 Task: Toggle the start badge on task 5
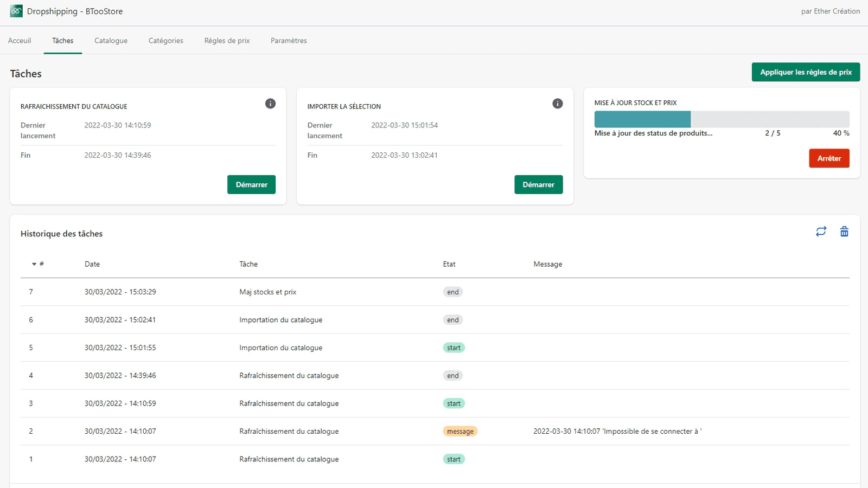pos(454,348)
